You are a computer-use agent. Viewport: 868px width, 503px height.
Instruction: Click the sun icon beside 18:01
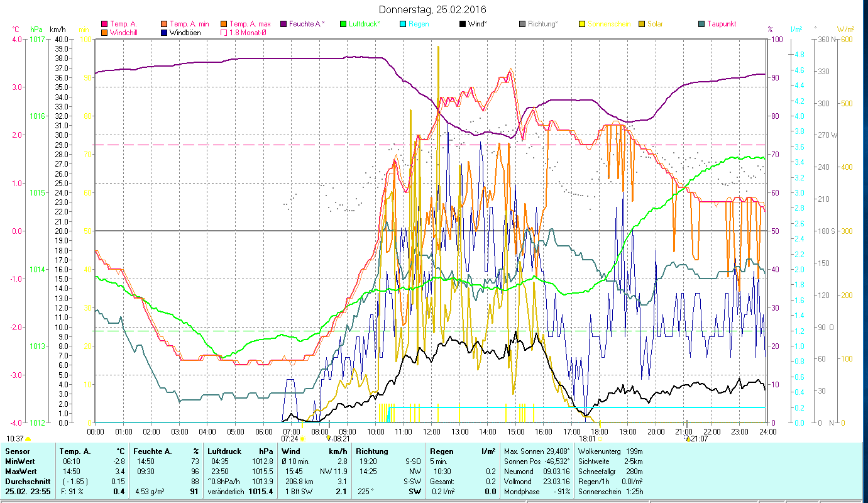click(x=599, y=438)
